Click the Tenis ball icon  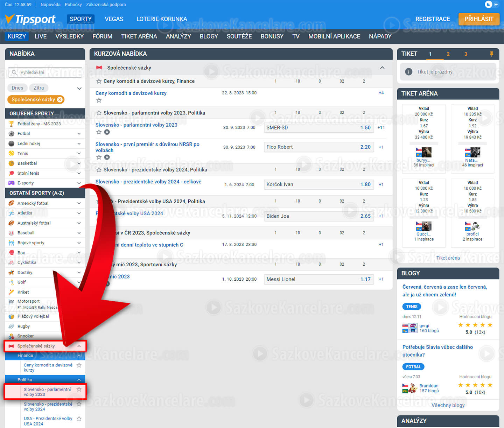[x=11, y=153]
